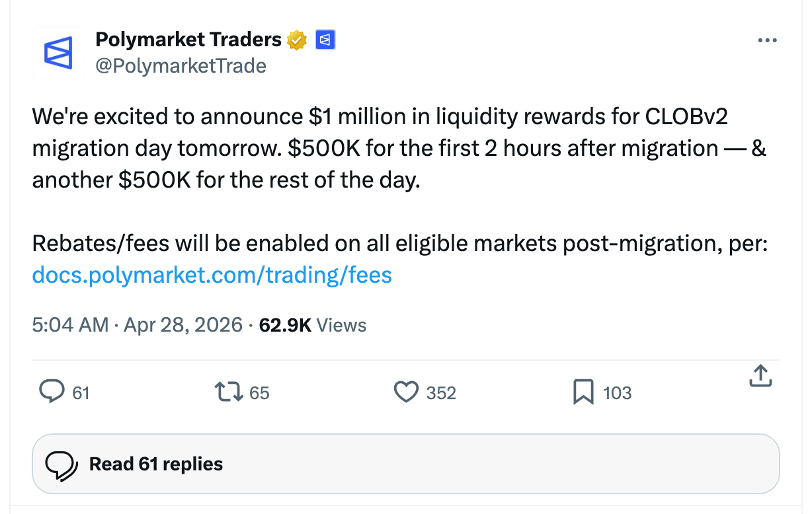Open the docs.polymarket.com/trading/fees link
812x514 pixels.
212,275
